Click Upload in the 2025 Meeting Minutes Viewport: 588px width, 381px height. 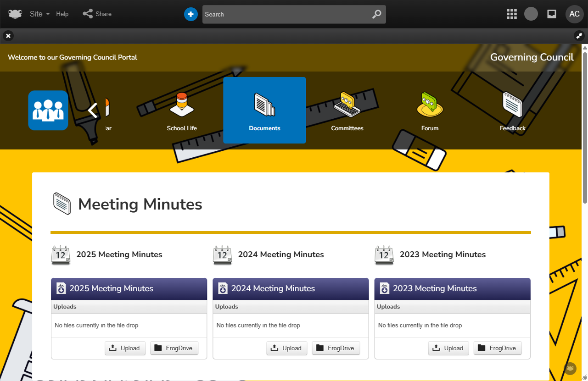[x=125, y=348]
